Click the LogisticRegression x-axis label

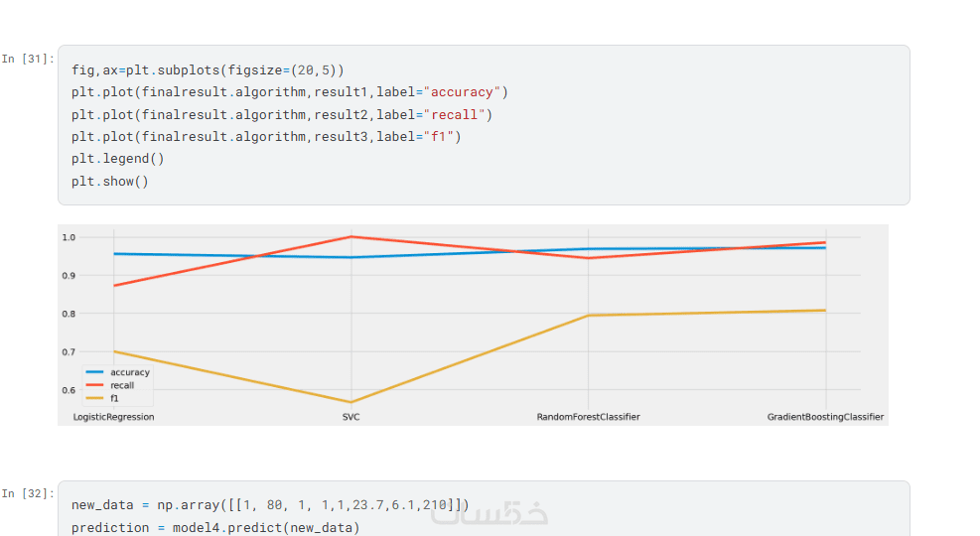pos(113,417)
